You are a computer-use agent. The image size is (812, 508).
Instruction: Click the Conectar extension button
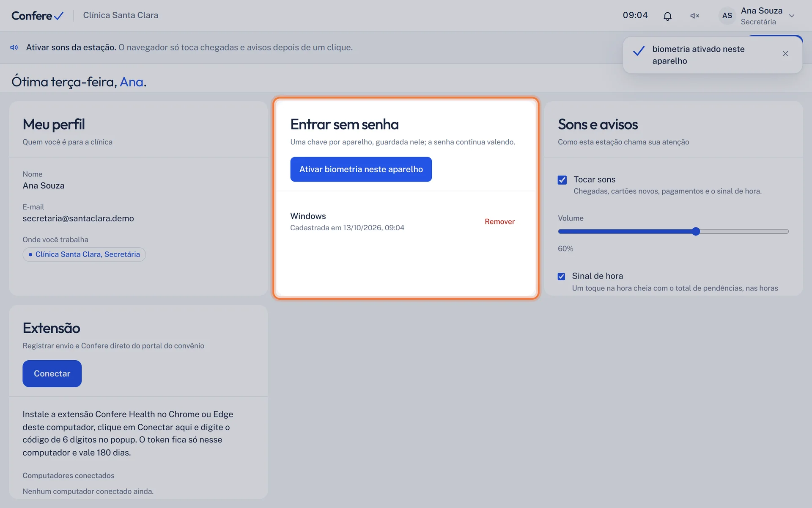[x=52, y=373]
